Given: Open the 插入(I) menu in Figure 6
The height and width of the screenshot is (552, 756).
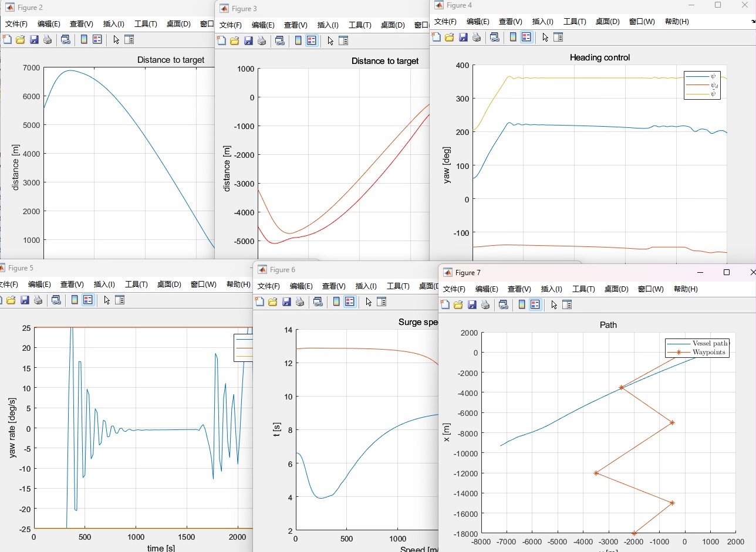Looking at the screenshot, I should coord(366,286).
